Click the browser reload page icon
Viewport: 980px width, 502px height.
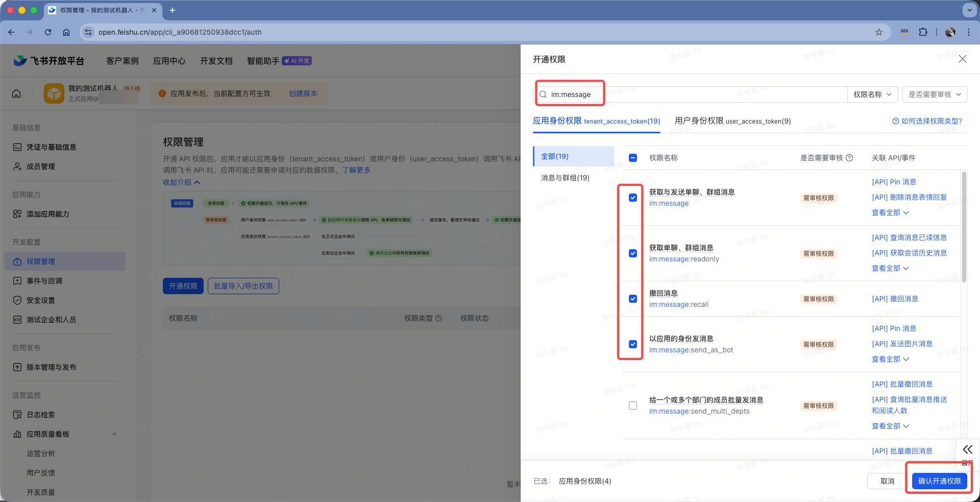[48, 32]
